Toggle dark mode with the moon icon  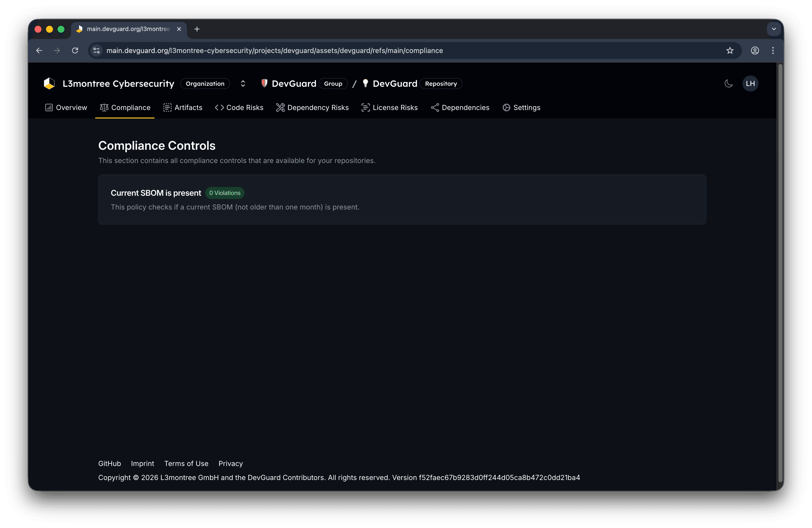click(728, 83)
